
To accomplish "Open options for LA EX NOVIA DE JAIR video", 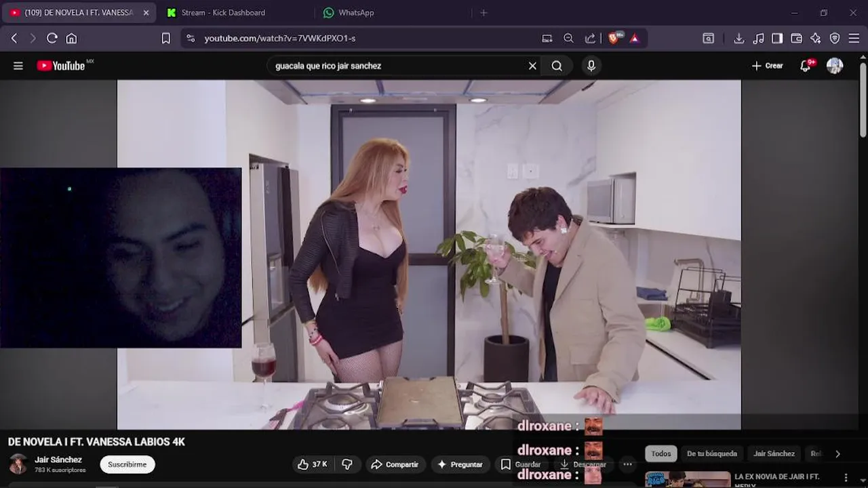I will pyautogui.click(x=846, y=477).
